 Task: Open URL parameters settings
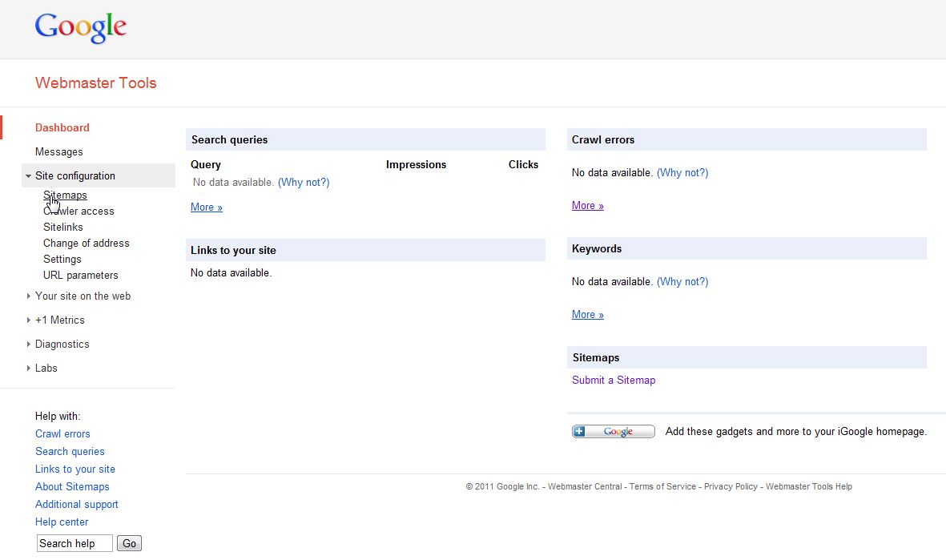point(80,276)
